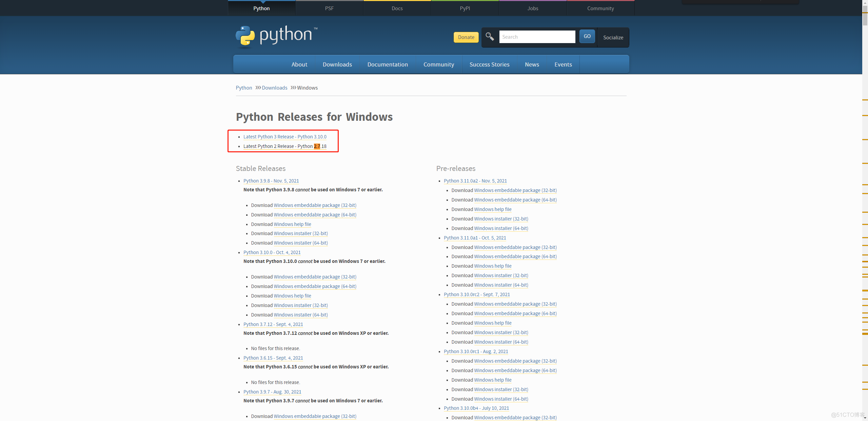This screenshot has width=868, height=421.
Task: Click the Donate button icon
Action: click(x=465, y=37)
